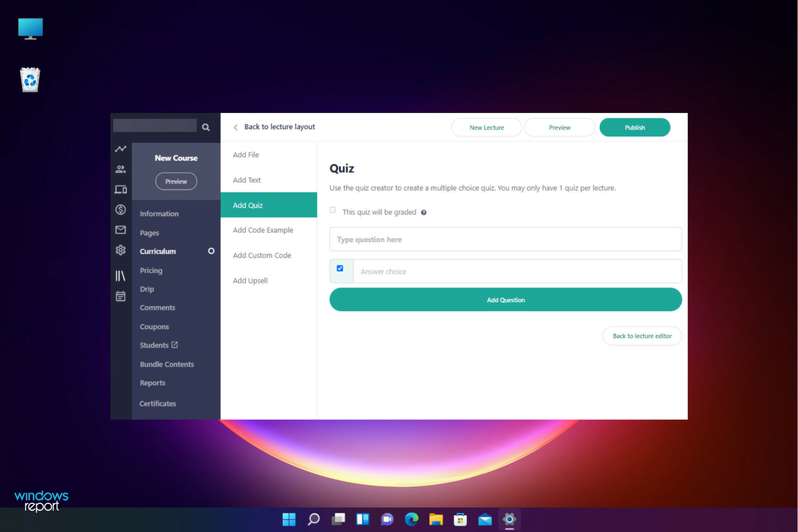Open the settings gear sidebar icon

pos(121,250)
